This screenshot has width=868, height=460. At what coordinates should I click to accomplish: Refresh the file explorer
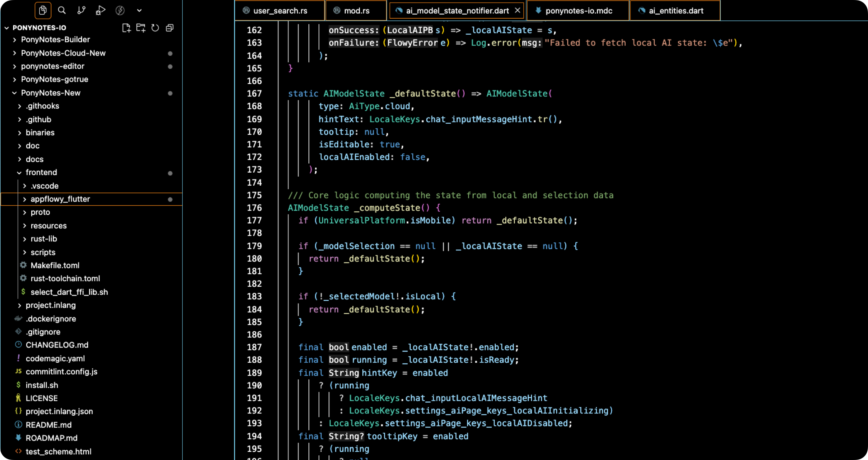pos(155,28)
